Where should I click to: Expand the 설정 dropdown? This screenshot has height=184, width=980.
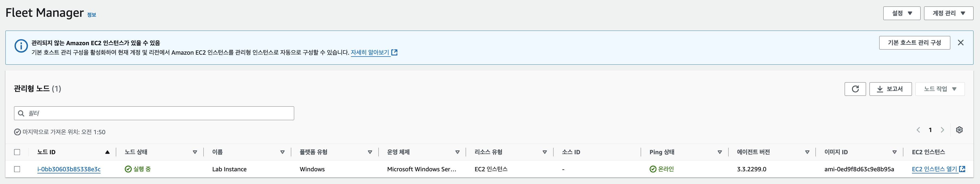point(902,13)
